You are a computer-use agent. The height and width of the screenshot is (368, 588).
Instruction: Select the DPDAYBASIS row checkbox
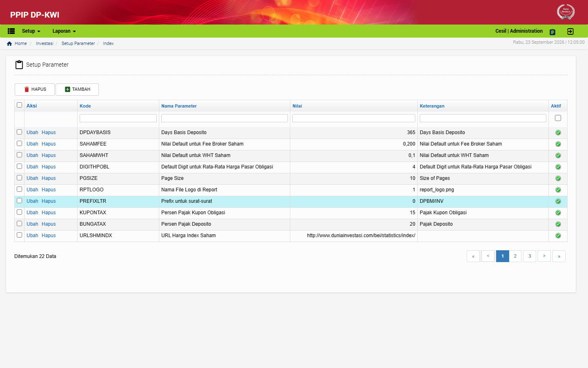(19, 132)
